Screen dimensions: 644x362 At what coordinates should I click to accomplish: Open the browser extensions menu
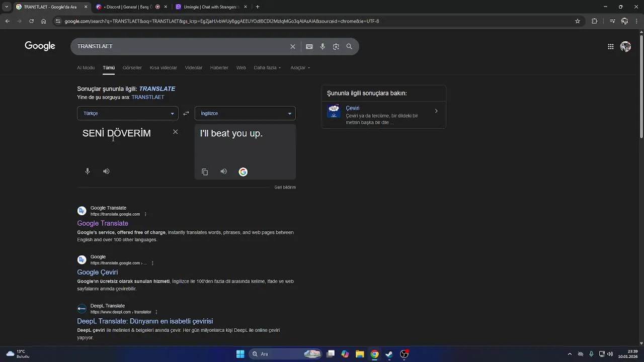[595, 21]
